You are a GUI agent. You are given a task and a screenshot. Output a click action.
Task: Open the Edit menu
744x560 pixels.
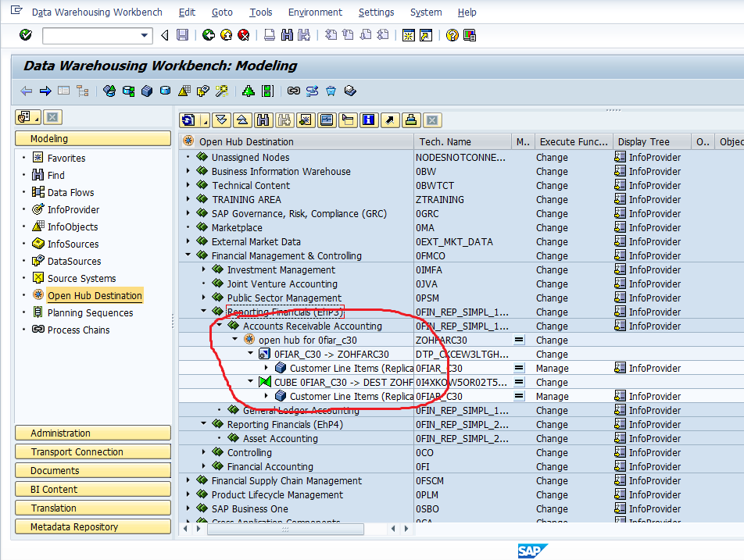[187, 12]
